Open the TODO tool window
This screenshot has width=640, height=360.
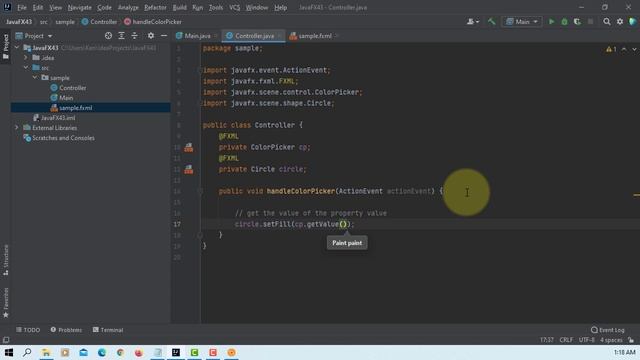[x=28, y=330]
